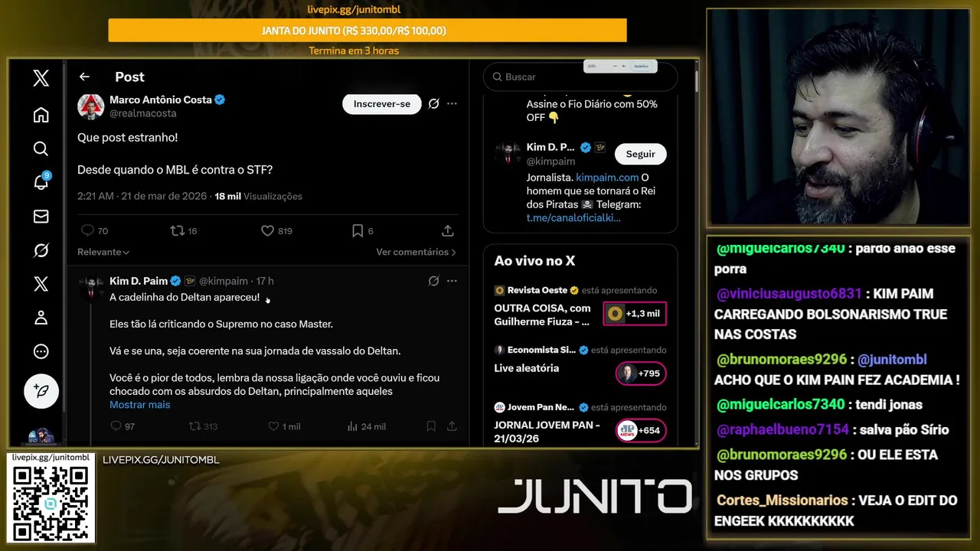Image resolution: width=980 pixels, height=551 pixels.
Task: Open more options on Kim D. Paim reply
Action: (452, 281)
